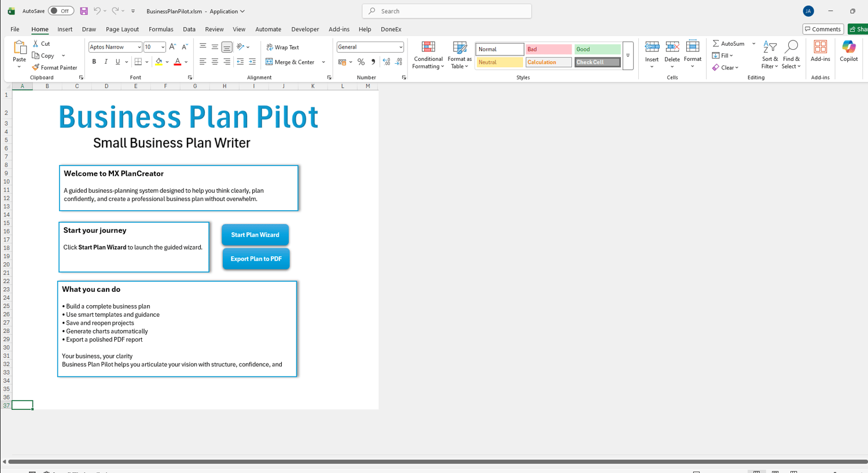Apply the green Good cell style
Viewport: 868px width, 473px height.
[598, 49]
